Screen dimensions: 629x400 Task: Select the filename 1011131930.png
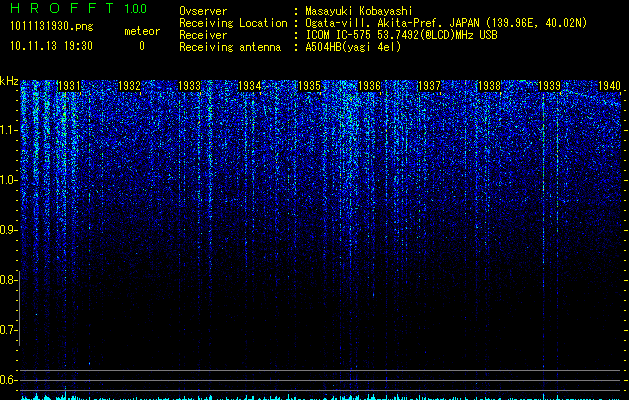(x=52, y=26)
